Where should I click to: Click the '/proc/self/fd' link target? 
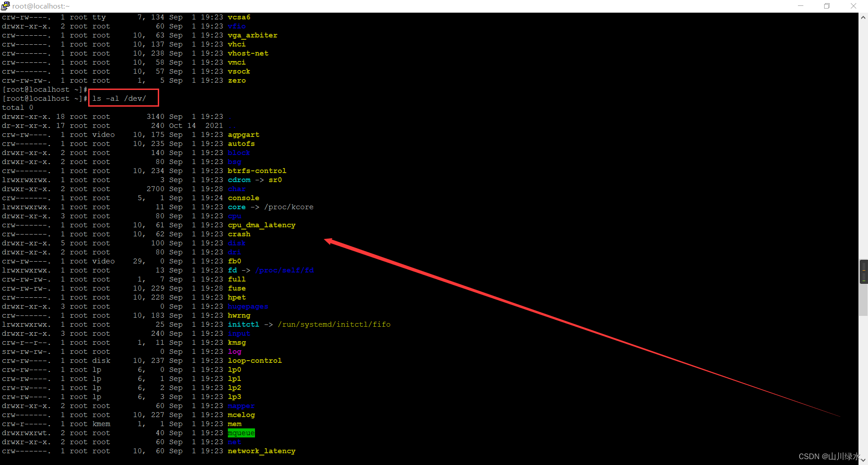coord(284,270)
